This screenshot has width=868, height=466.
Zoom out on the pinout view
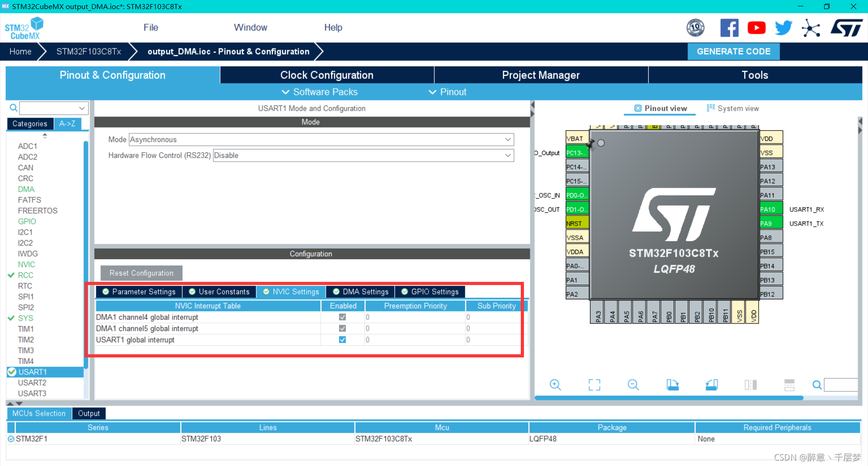pyautogui.click(x=633, y=385)
